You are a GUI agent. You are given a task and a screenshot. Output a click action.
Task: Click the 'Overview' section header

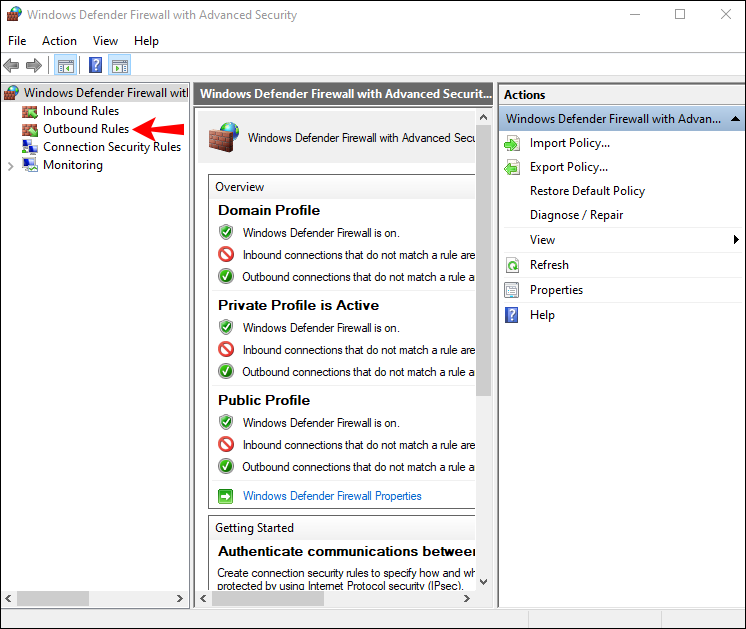click(x=239, y=187)
